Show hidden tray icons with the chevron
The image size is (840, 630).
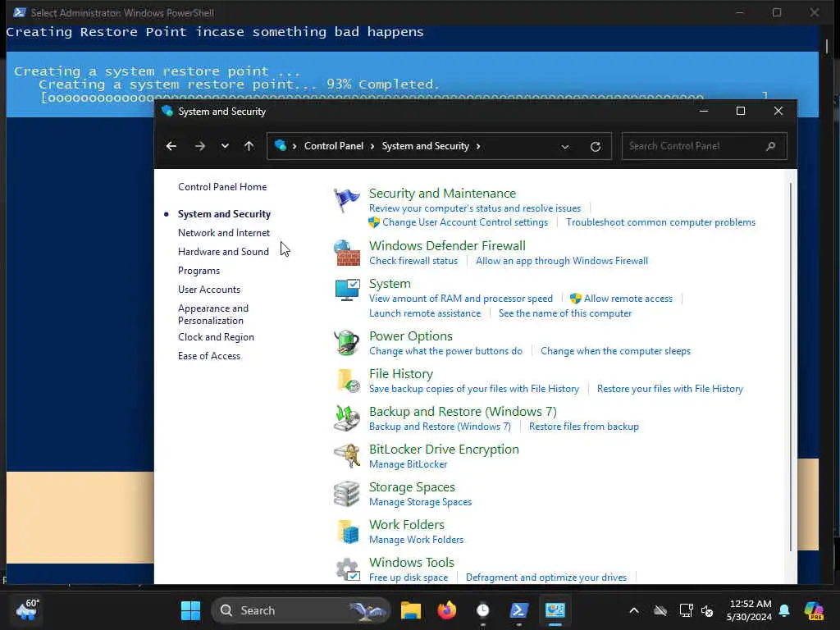pos(634,610)
